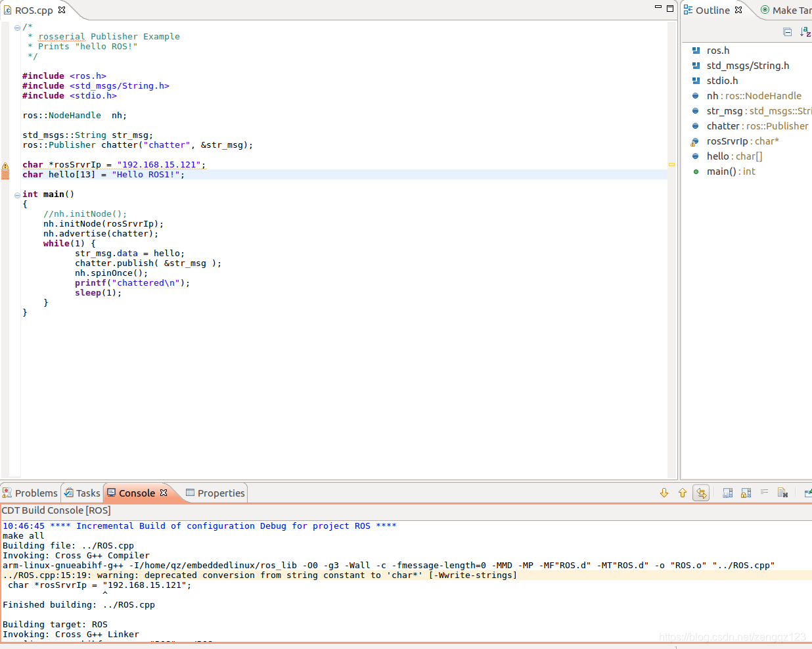Click the warning-decorated icon beside rosSrvrIp
812x649 pixels.
tap(695, 141)
